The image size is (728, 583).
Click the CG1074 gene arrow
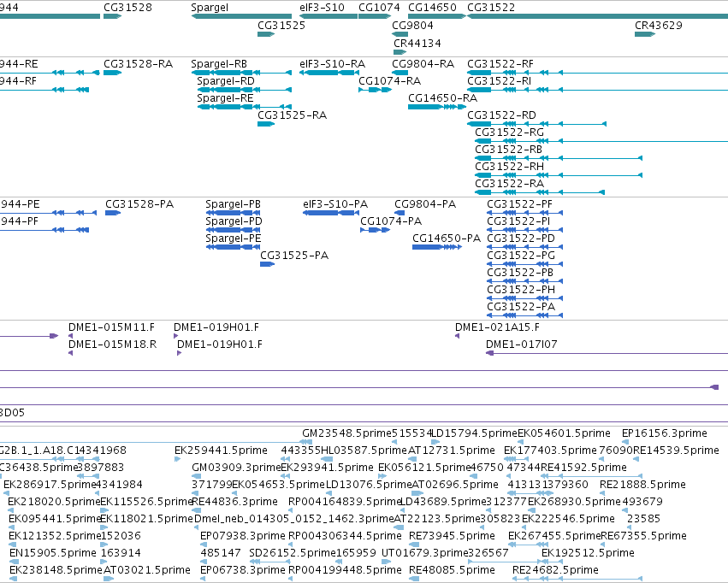[375, 16]
